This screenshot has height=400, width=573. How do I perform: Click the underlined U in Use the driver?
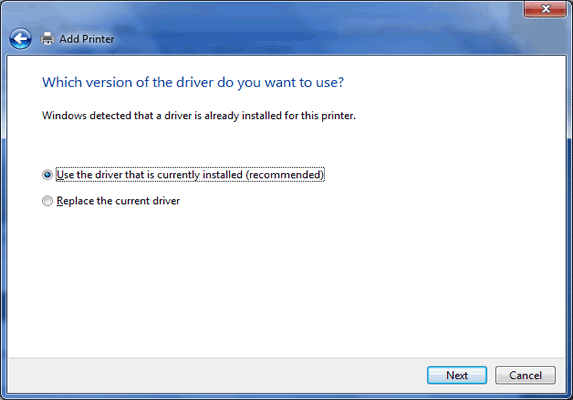pyautogui.click(x=60, y=175)
